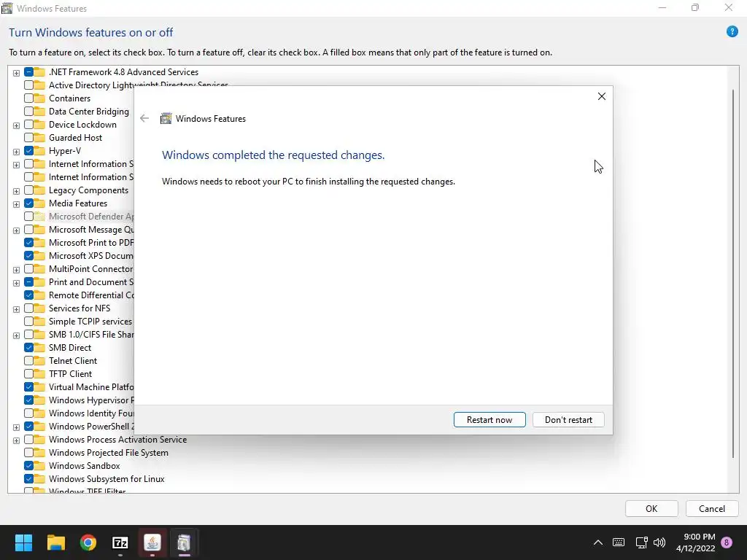Expand the Windows PowerShell node
The image size is (747, 560).
[16, 427]
